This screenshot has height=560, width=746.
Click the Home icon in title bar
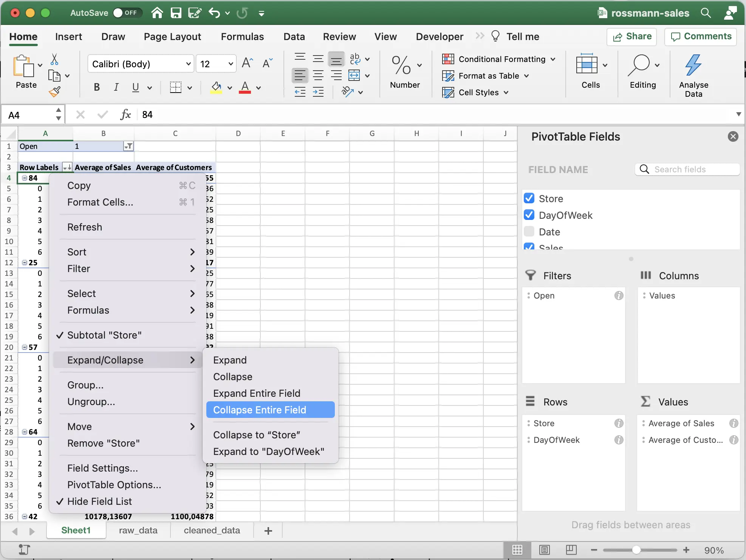(157, 13)
